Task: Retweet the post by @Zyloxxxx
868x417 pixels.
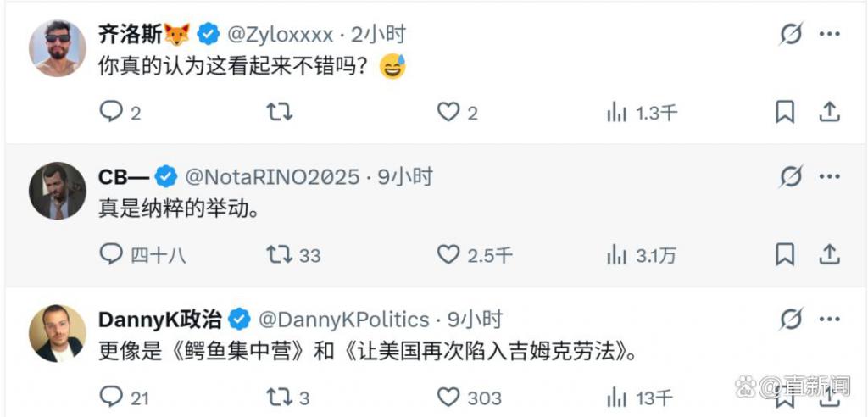Action: coord(279,113)
